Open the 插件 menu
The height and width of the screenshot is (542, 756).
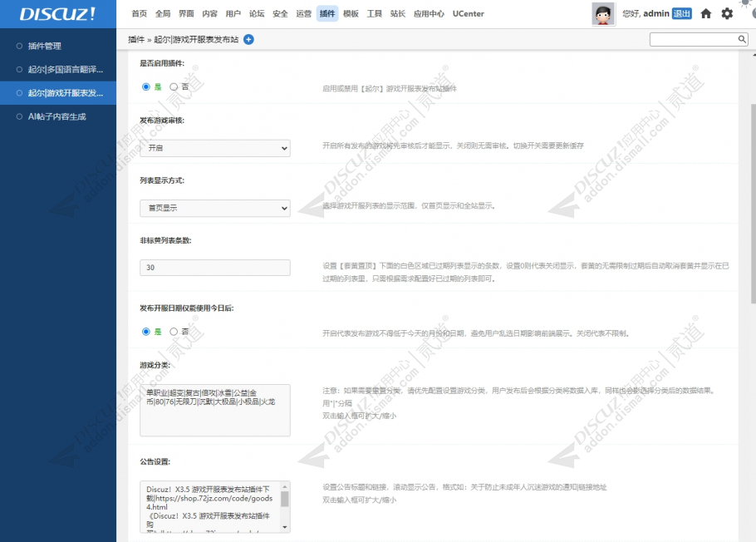(x=326, y=13)
